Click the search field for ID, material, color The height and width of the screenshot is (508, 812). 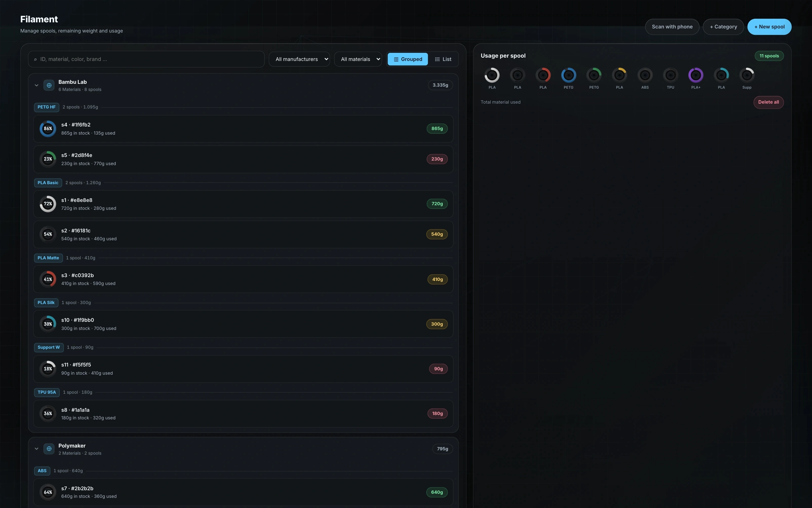coord(146,59)
